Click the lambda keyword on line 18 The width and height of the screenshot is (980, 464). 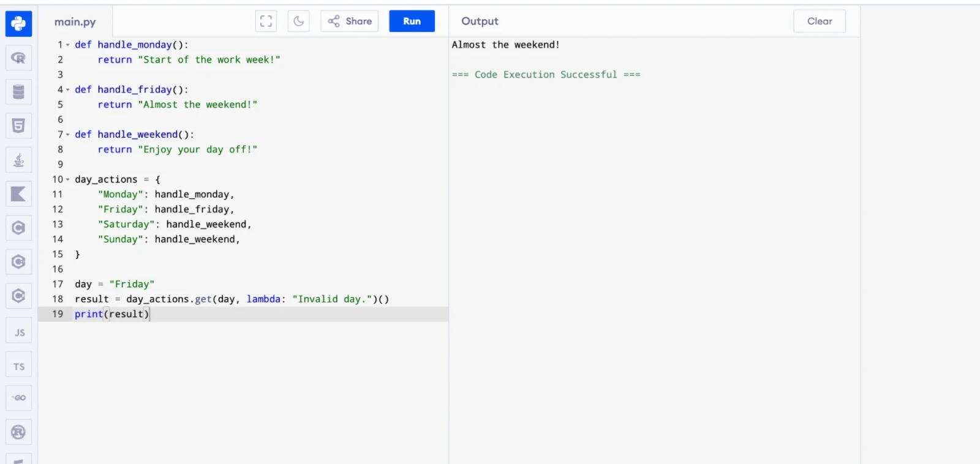pyautogui.click(x=263, y=299)
